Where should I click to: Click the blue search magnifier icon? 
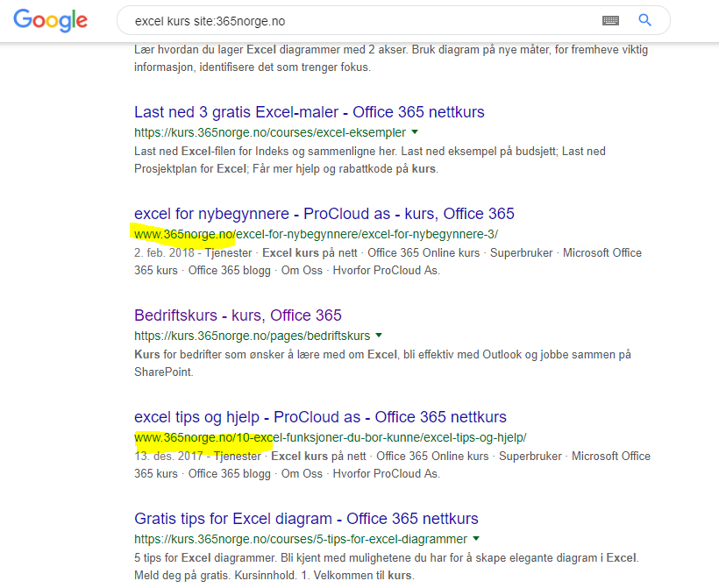[x=644, y=20]
